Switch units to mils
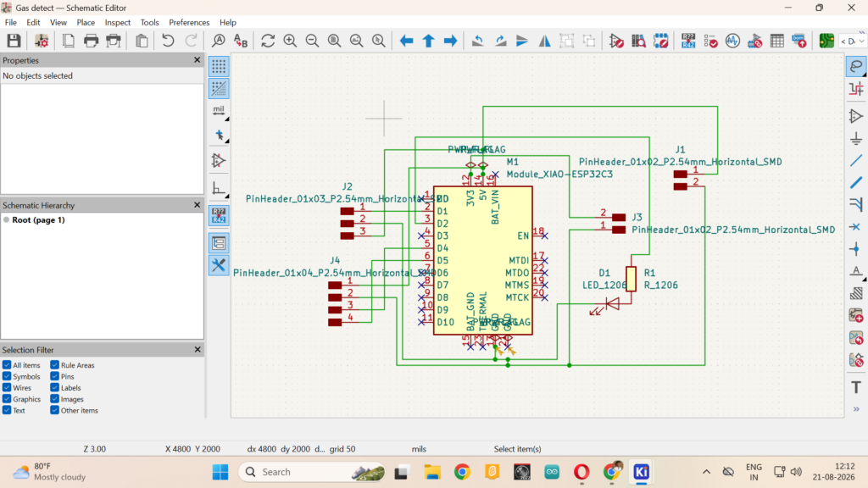 [219, 111]
